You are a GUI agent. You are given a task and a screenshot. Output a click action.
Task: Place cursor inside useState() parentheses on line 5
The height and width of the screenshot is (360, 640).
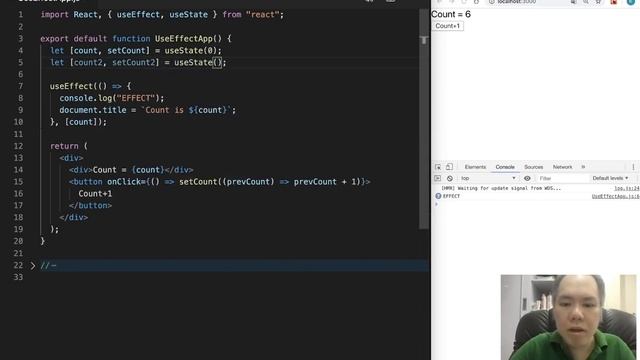coord(217,62)
